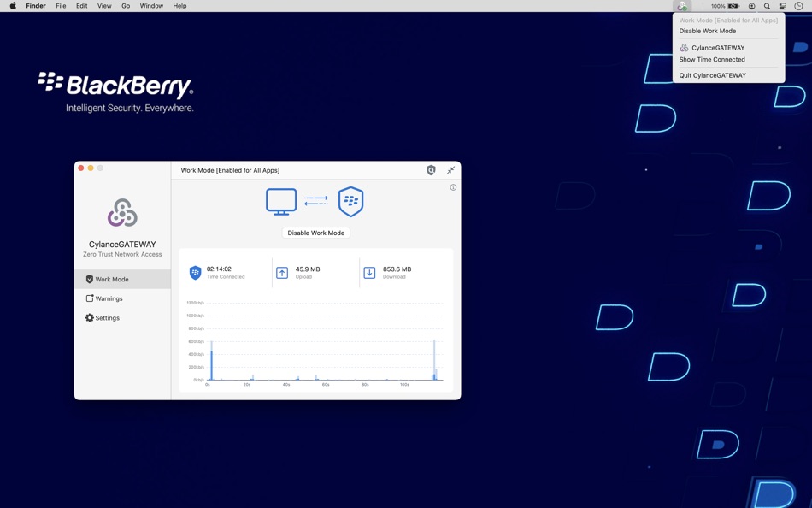The height and width of the screenshot is (508, 812).
Task: Open the Edit menu
Action: click(x=82, y=6)
